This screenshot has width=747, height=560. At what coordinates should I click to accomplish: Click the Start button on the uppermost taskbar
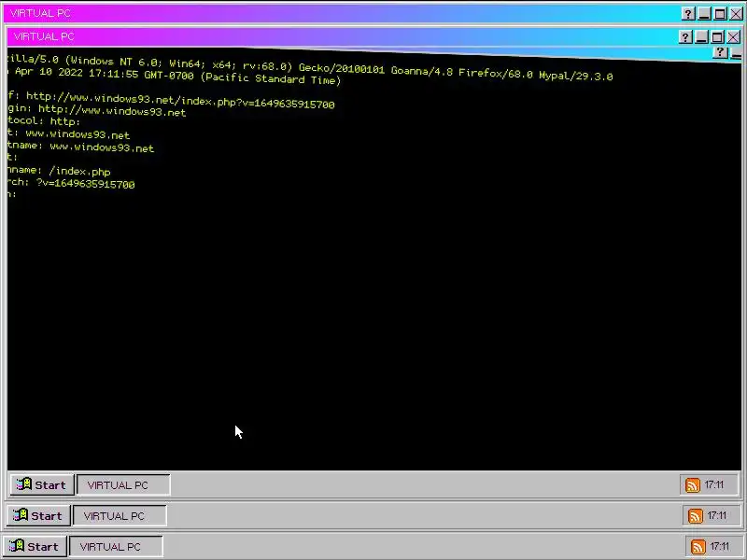(42, 484)
